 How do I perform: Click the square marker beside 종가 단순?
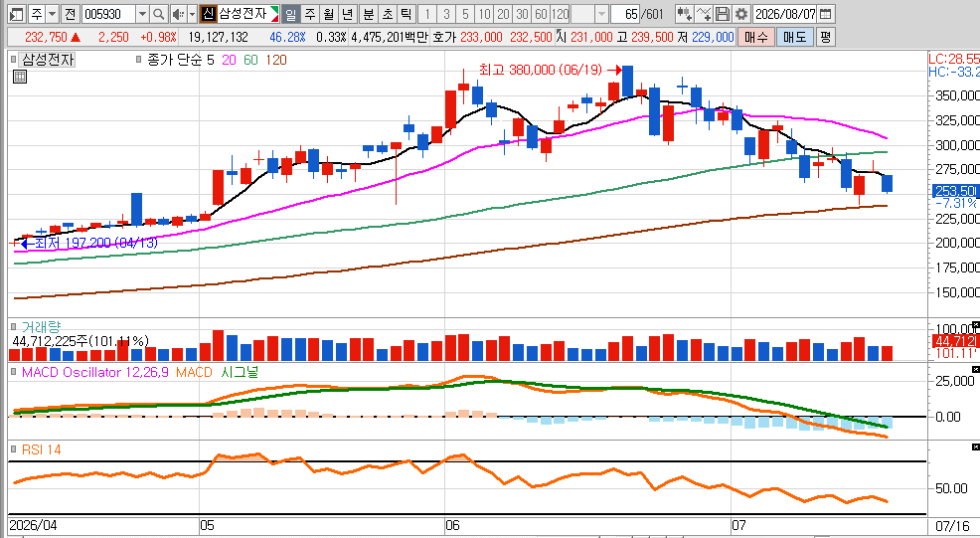click(138, 60)
